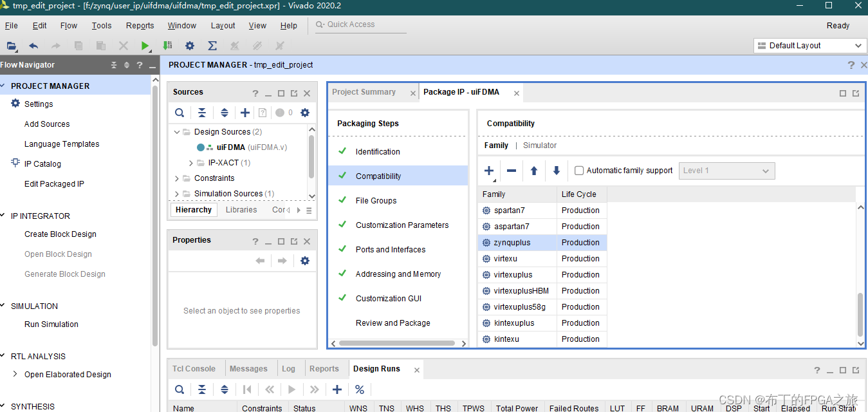Select the virtexuplusHBM family row
This screenshot has width=868, height=412.
point(542,291)
